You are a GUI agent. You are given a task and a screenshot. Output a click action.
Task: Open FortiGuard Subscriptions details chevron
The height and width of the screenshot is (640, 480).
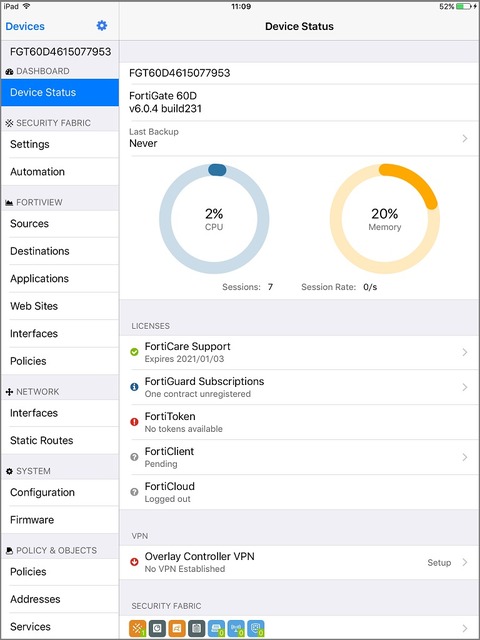click(x=465, y=387)
